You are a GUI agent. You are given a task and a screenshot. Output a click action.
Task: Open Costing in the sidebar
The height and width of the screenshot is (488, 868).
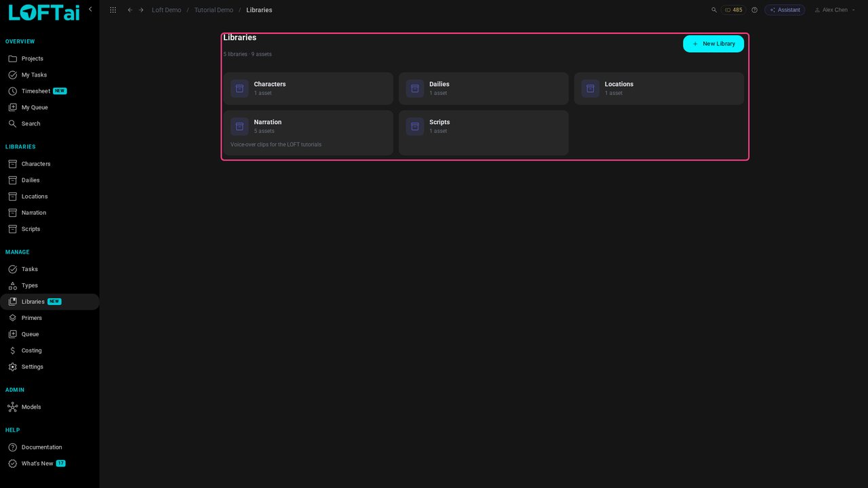click(x=50, y=350)
